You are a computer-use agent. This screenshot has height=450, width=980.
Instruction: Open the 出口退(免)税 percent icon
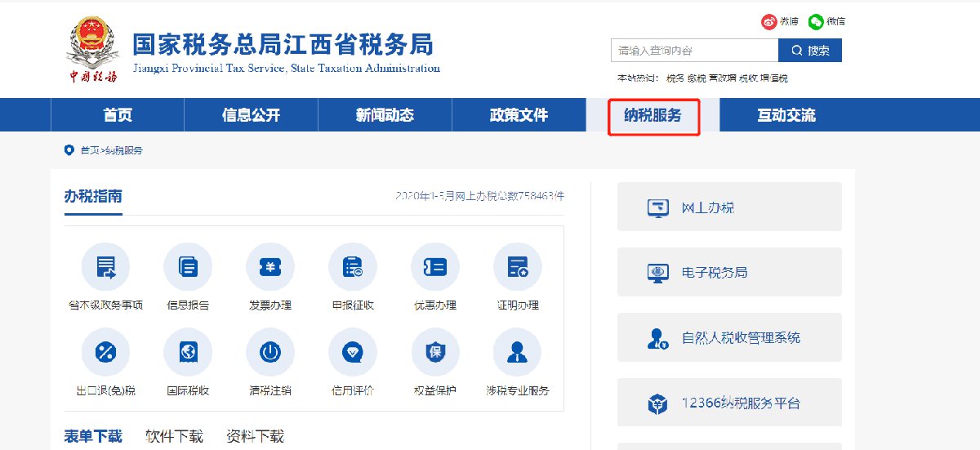tap(105, 353)
